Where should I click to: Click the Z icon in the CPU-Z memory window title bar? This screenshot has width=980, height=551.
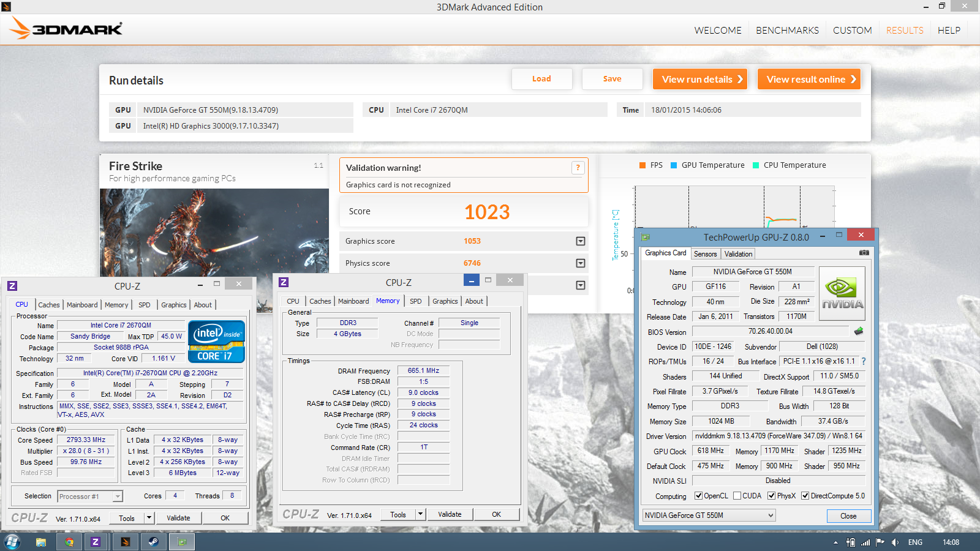coord(284,282)
